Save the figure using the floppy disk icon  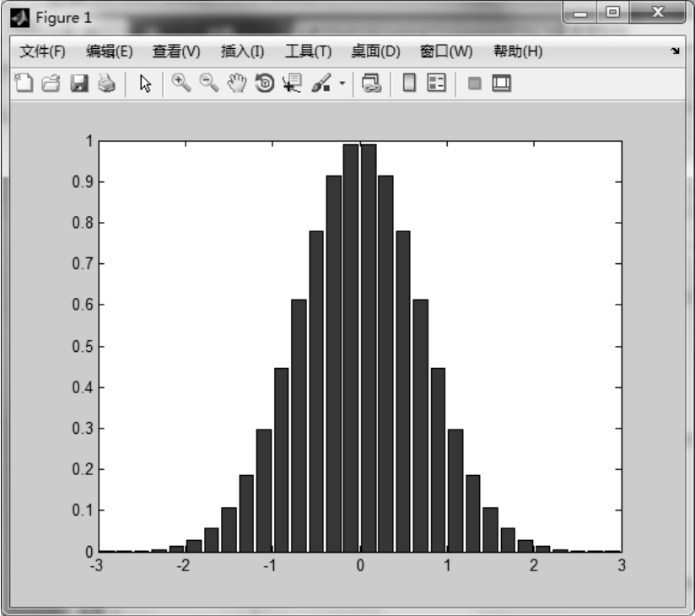[x=78, y=84]
